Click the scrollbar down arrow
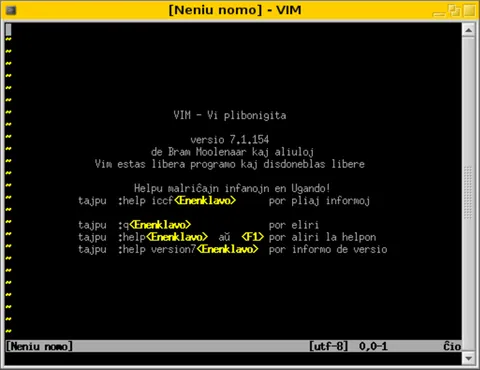 point(468,359)
